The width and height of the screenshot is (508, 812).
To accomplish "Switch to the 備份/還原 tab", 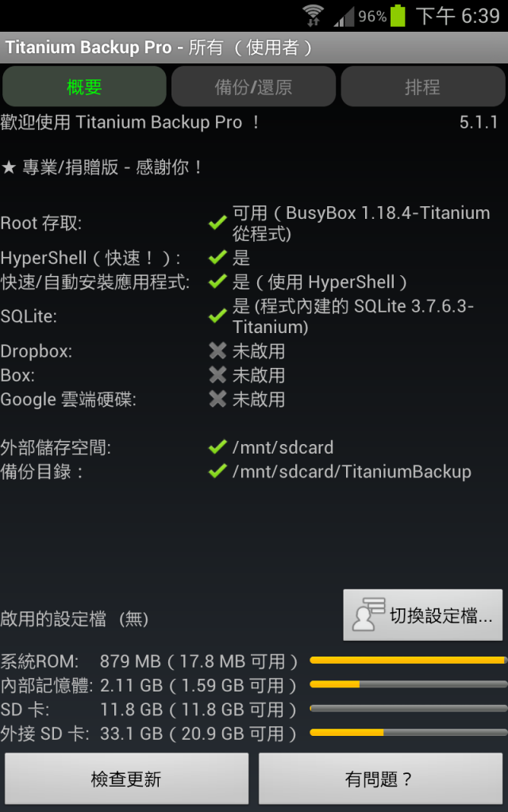I will click(x=253, y=86).
